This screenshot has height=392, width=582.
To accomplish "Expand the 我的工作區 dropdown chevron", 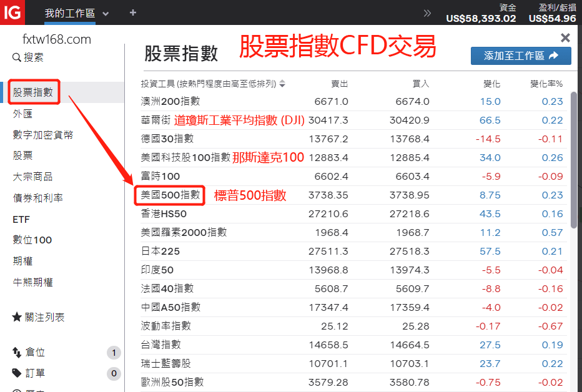I will (x=106, y=14).
